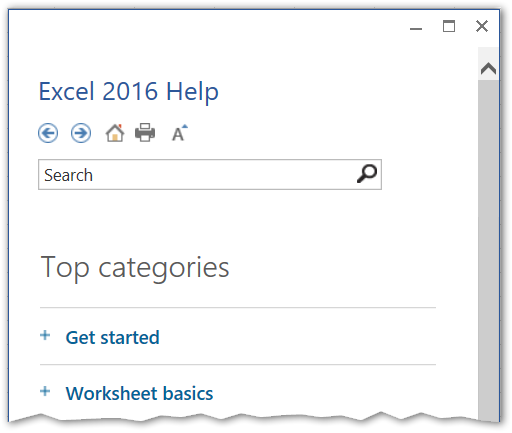The height and width of the screenshot is (433, 512).
Task: Maximize the Help window
Action: point(449,26)
